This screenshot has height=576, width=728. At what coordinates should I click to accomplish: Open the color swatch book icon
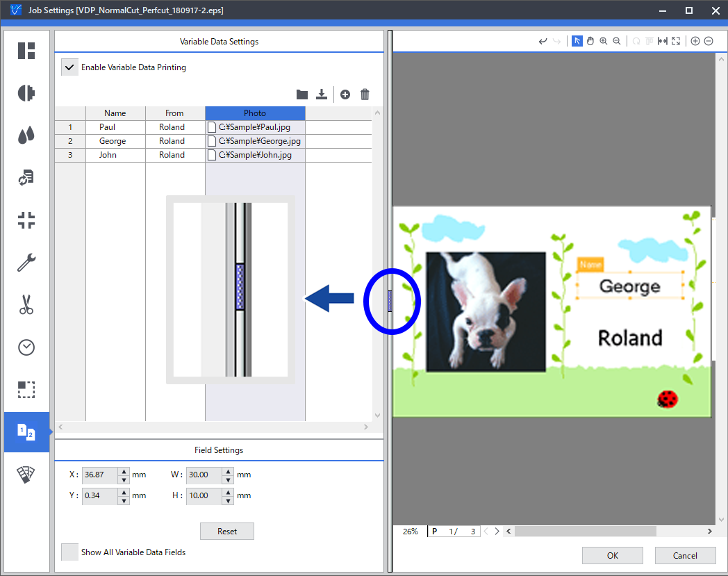[x=26, y=475]
